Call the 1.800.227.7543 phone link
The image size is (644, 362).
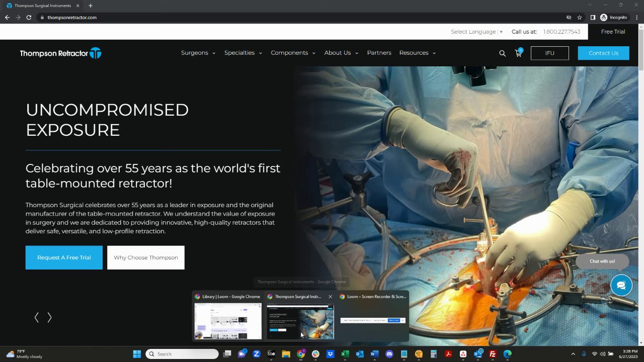pyautogui.click(x=561, y=32)
